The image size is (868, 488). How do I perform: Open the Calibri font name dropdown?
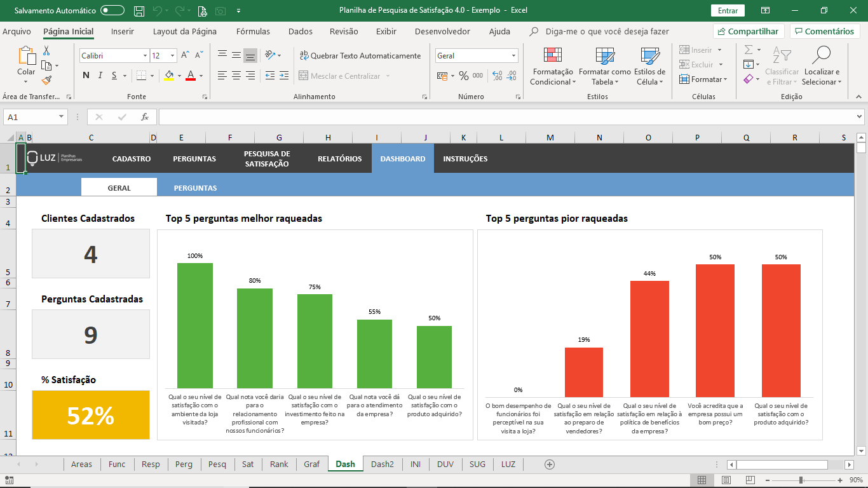click(145, 56)
